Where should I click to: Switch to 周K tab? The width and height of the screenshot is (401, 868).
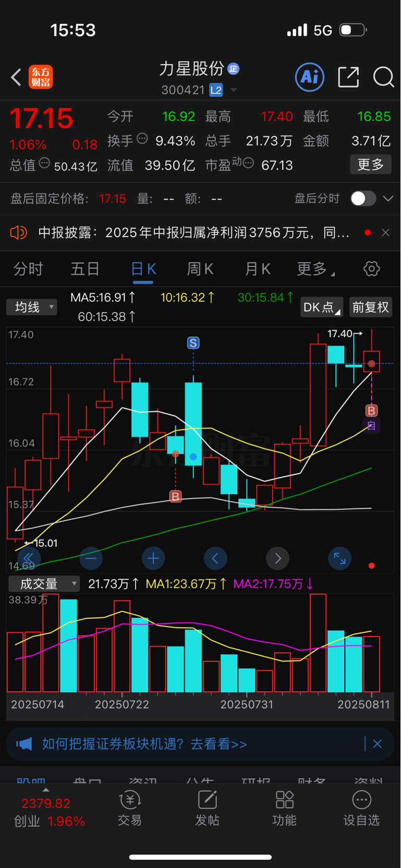coord(200,269)
